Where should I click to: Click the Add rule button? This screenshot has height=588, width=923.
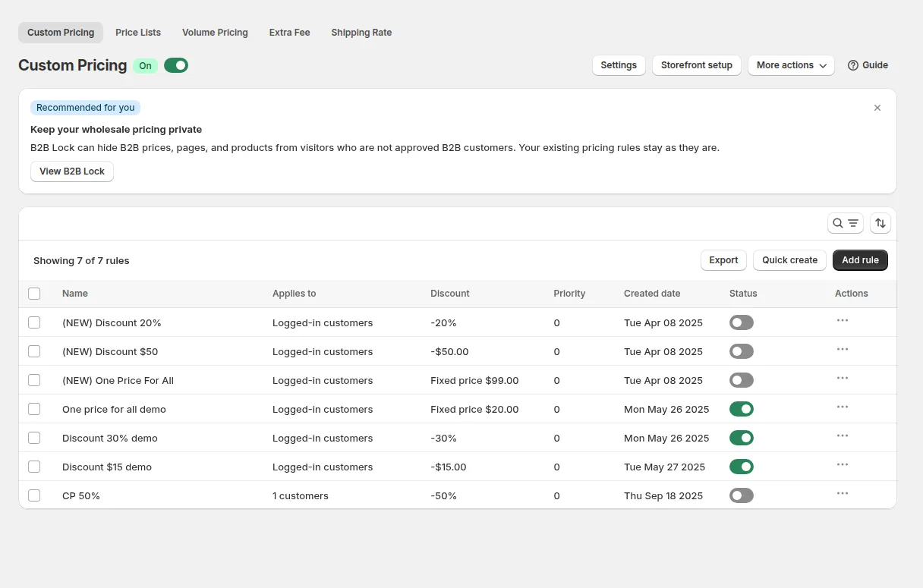(860, 260)
